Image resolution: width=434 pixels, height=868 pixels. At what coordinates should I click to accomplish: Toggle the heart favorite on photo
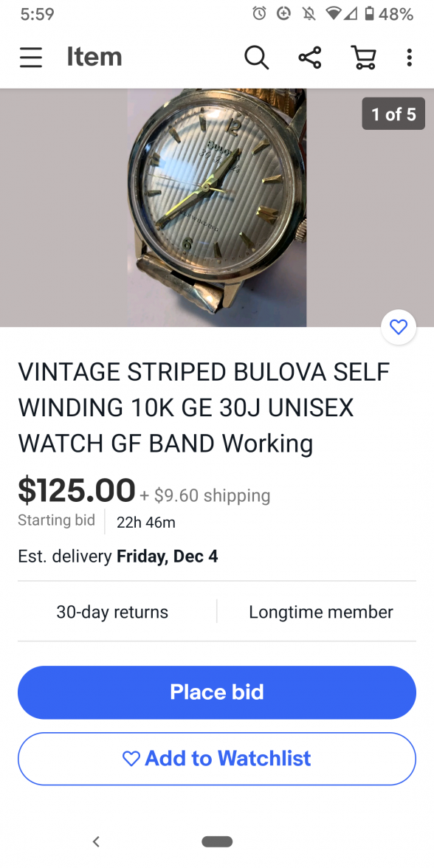coord(399,327)
